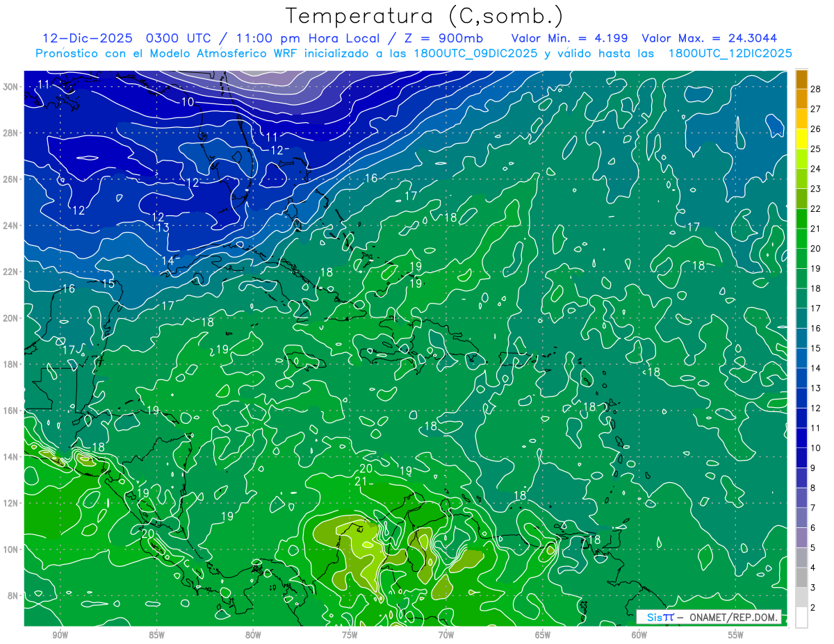Click '11:00 pm Hora Local' text
Image resolution: width=834 pixels, height=644 pixels.
[x=306, y=38]
